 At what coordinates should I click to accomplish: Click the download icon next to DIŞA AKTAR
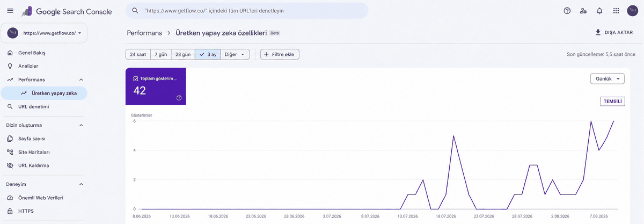click(x=598, y=32)
